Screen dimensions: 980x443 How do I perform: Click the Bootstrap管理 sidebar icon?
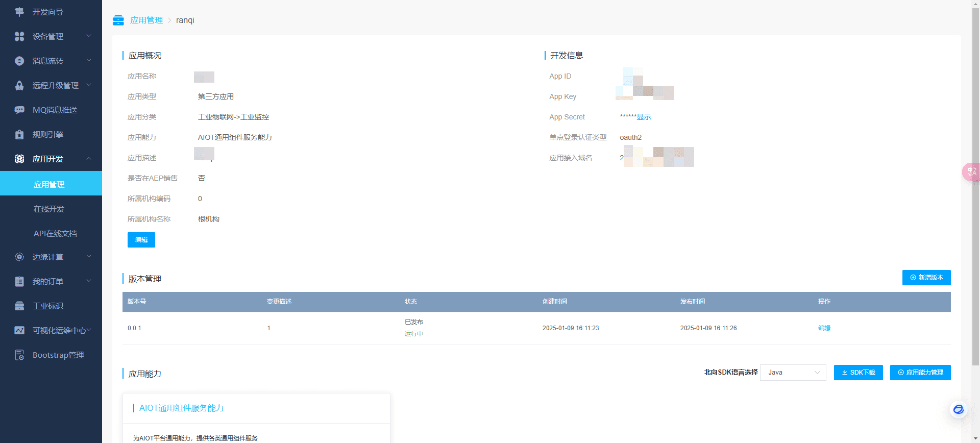(19, 355)
